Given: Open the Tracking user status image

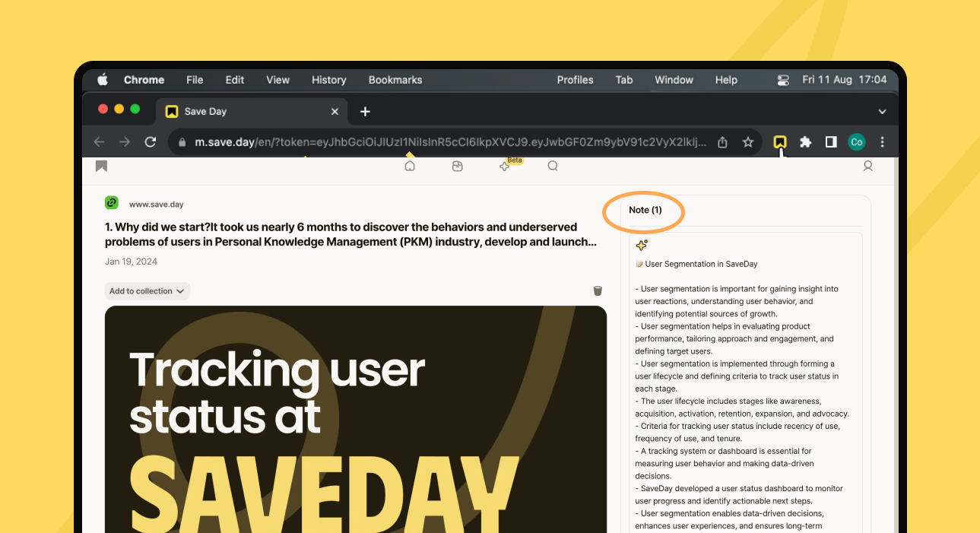Looking at the screenshot, I should click(x=356, y=419).
